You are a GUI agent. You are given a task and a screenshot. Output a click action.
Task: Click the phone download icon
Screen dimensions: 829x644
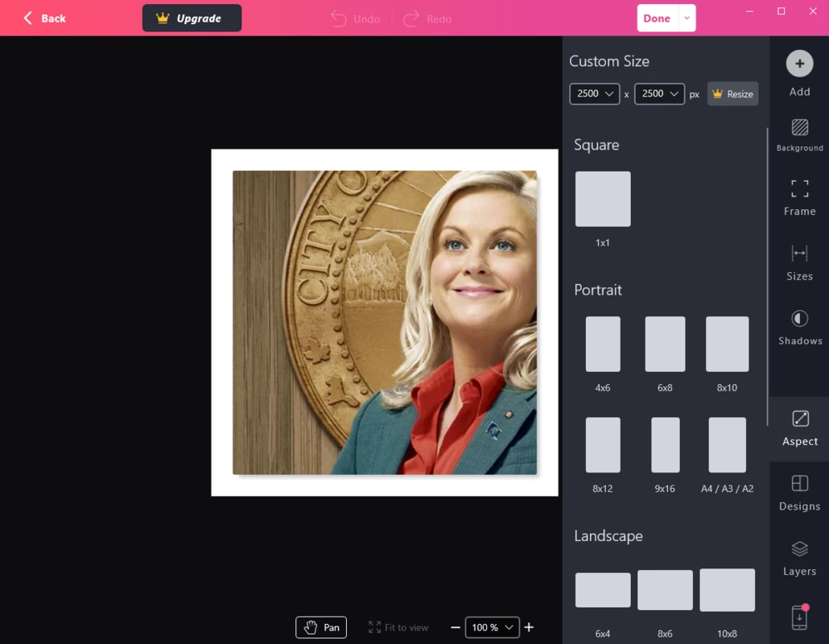pyautogui.click(x=799, y=617)
